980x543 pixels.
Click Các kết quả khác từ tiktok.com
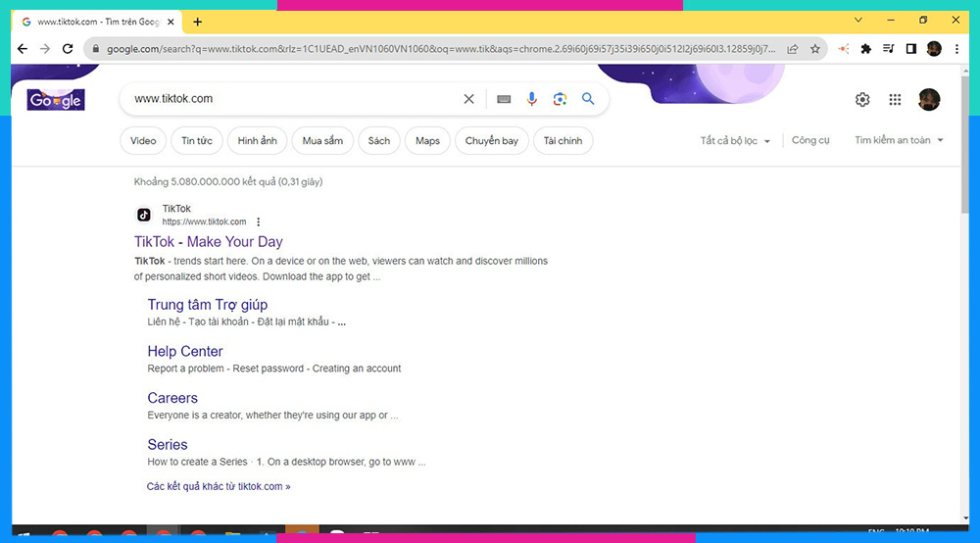point(219,486)
